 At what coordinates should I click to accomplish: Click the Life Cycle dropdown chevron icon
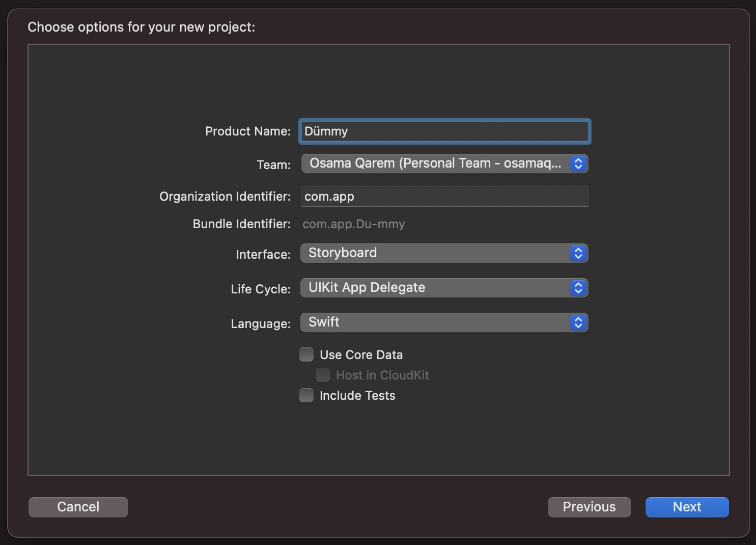(578, 288)
